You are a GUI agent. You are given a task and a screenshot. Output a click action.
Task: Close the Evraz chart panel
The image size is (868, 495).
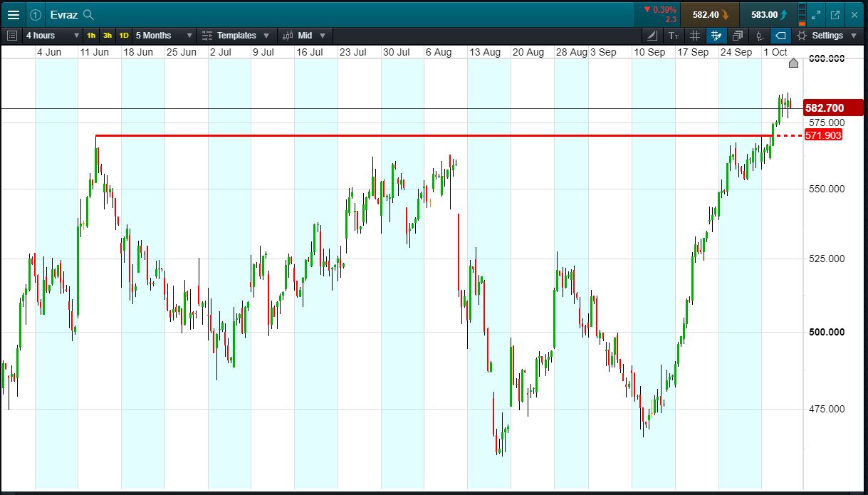pyautogui.click(x=854, y=14)
